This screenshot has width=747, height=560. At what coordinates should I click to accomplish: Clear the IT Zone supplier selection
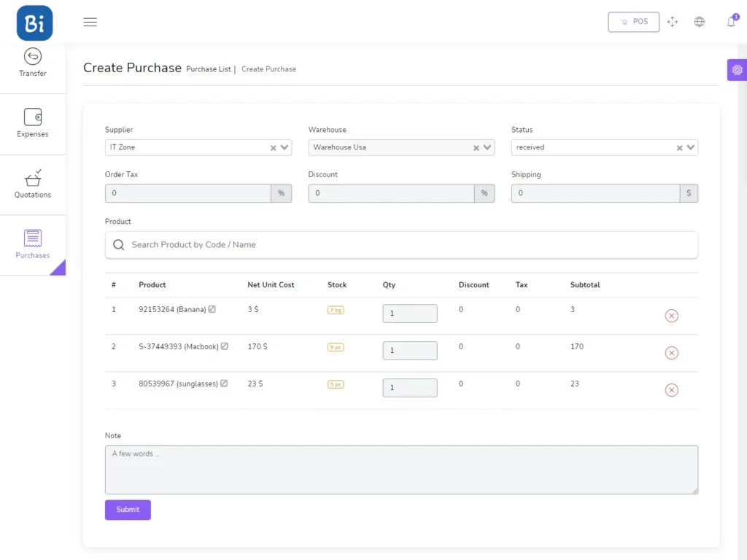point(274,148)
